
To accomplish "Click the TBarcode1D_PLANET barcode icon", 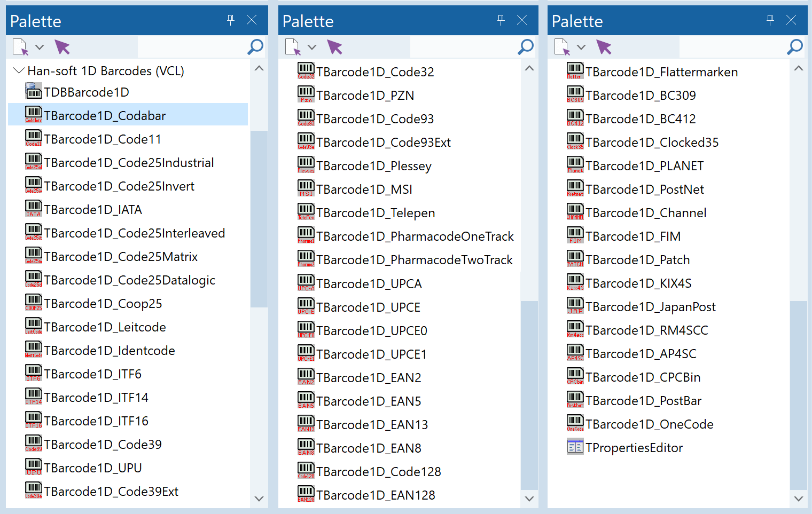I will (575, 165).
